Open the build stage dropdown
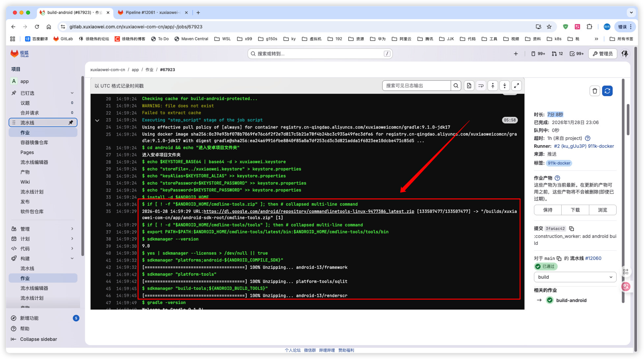This screenshot has height=359, width=644. tap(575, 277)
